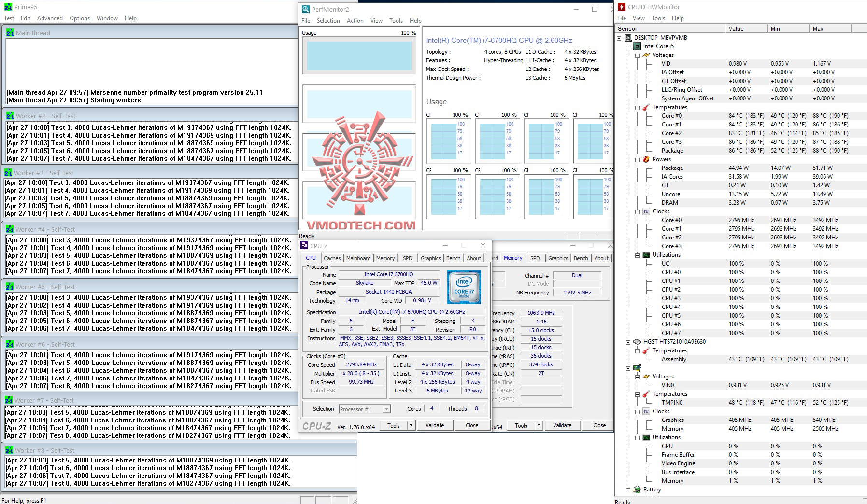Click the hard drive icon beside HGST HTS721010A9E630

pos(638,342)
